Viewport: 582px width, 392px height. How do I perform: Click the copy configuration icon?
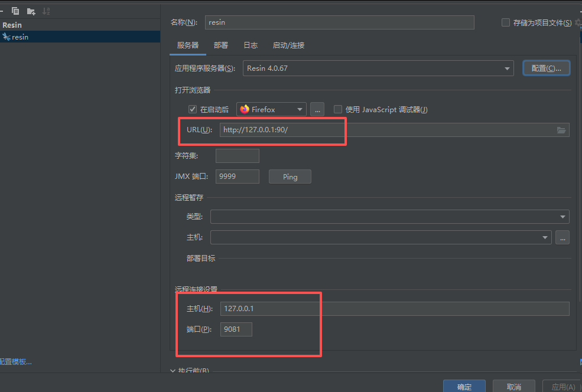coord(14,11)
